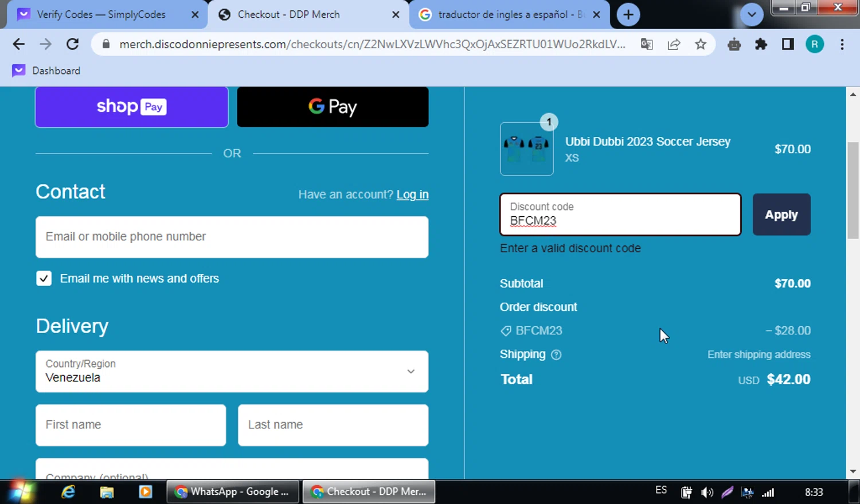Viewport: 860px width, 504px height.
Task: Focus the Discount code input
Action: [x=620, y=214]
